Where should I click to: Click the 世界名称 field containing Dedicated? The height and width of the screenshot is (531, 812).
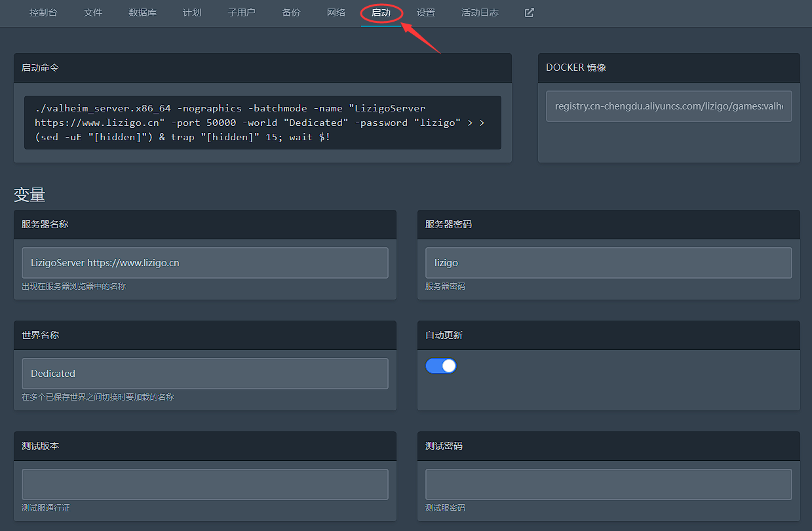(x=205, y=374)
